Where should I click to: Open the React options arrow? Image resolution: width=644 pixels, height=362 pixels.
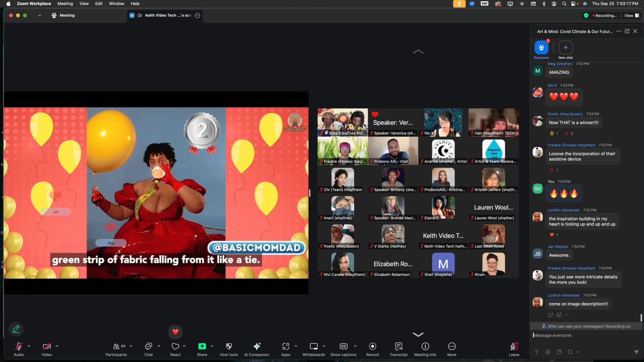(x=184, y=346)
